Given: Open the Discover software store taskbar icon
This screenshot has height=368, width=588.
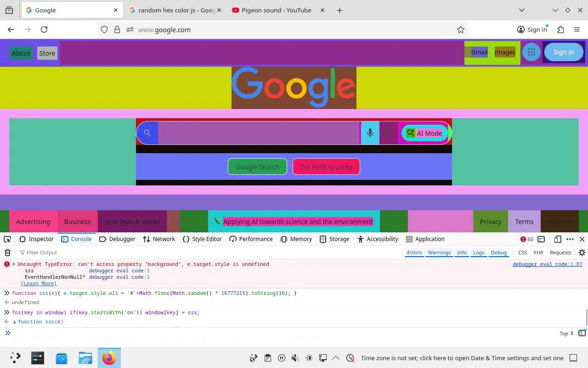Looking at the screenshot, I should [62, 358].
